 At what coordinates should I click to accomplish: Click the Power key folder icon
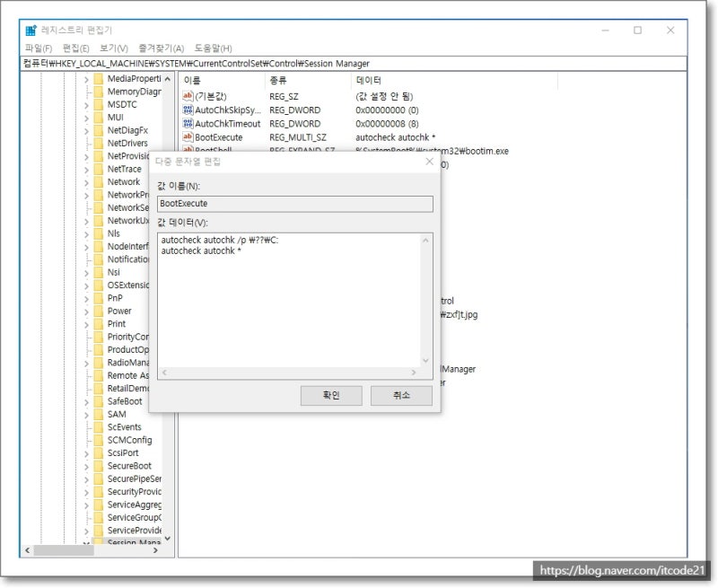[99, 310]
